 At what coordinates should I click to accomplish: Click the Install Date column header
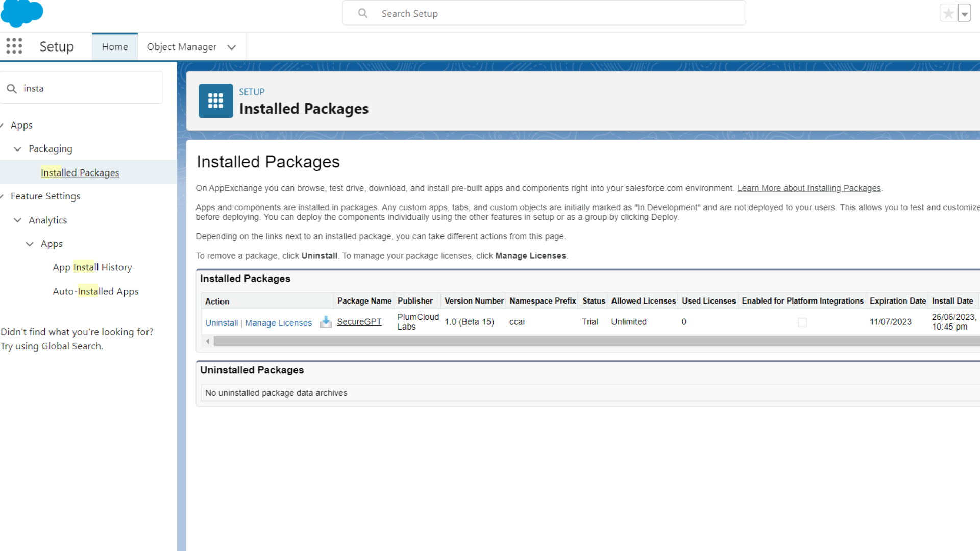[x=952, y=301]
